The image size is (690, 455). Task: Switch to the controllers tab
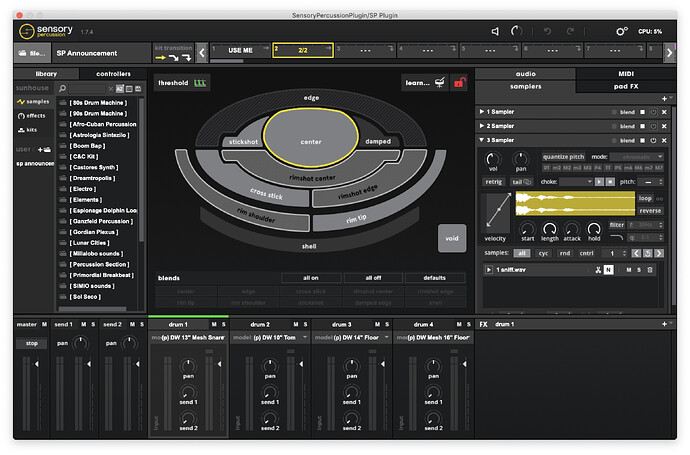tap(113, 74)
